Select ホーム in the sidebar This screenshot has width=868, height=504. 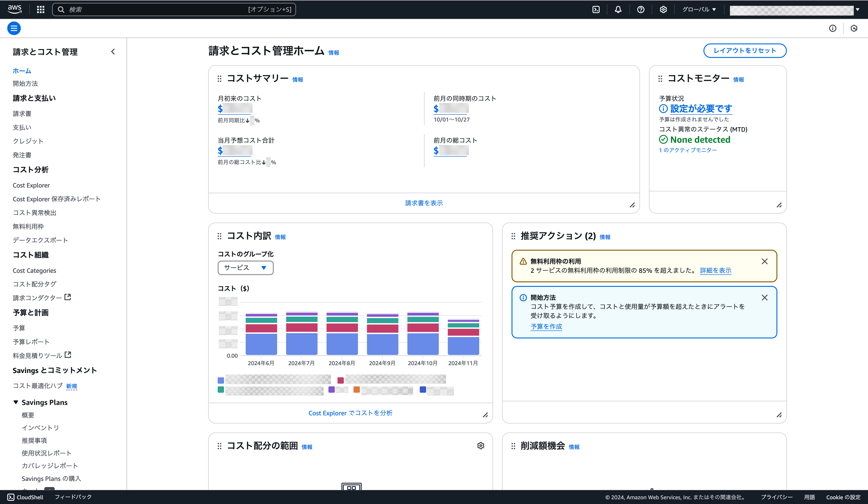pyautogui.click(x=22, y=71)
